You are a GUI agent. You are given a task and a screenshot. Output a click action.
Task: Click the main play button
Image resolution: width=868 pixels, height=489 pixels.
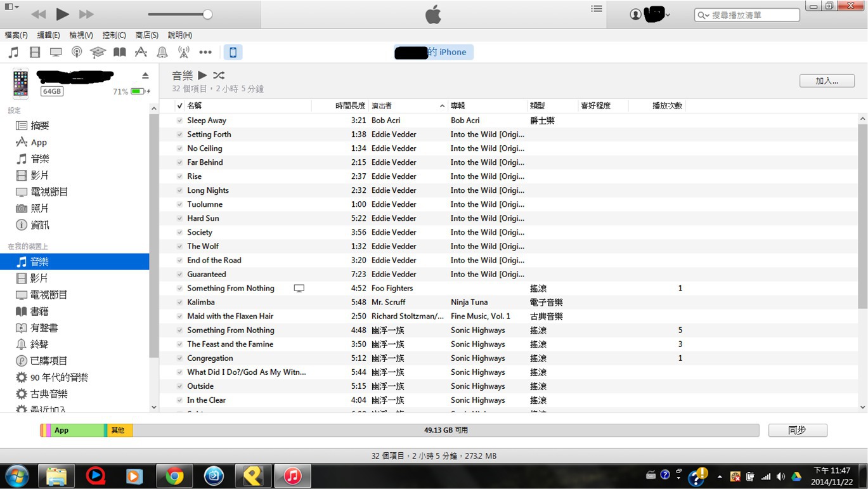click(62, 14)
